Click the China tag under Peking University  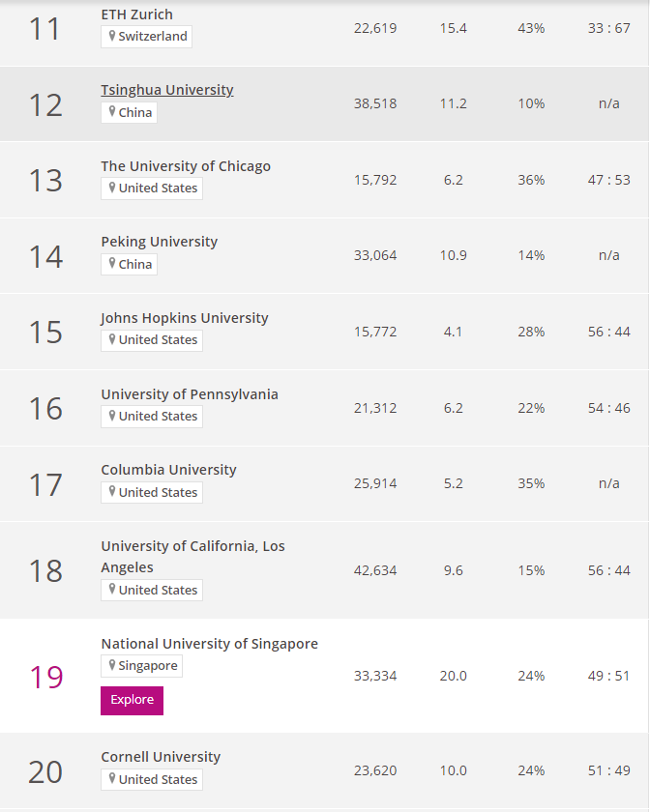[x=129, y=264]
